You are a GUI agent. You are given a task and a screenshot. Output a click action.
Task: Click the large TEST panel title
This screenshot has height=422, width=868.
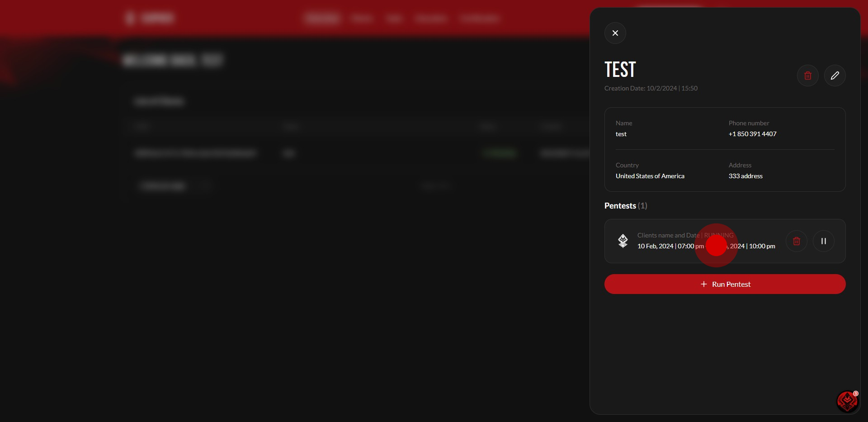click(x=620, y=70)
